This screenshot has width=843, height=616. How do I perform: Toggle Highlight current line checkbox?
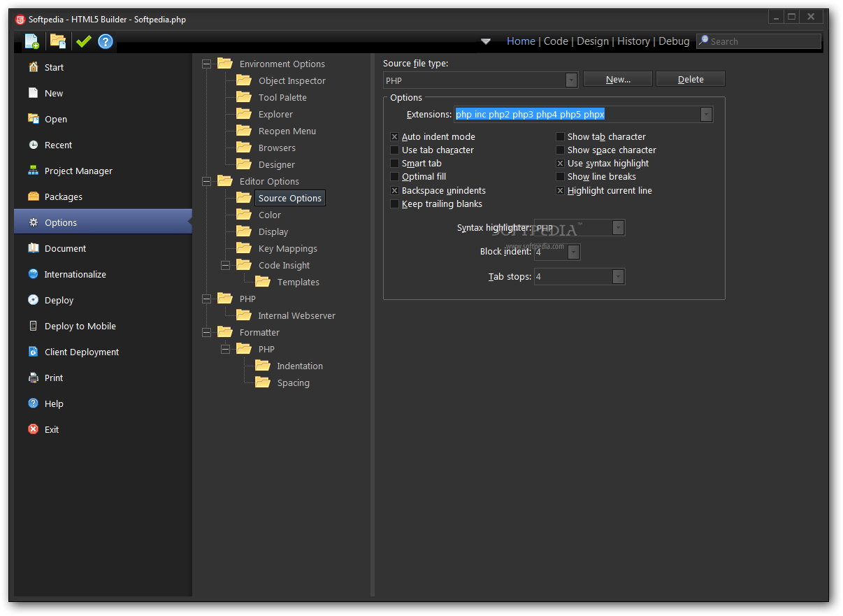(561, 191)
